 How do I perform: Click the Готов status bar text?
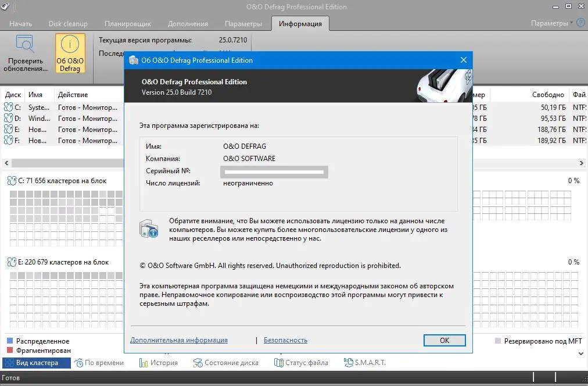coord(10,378)
